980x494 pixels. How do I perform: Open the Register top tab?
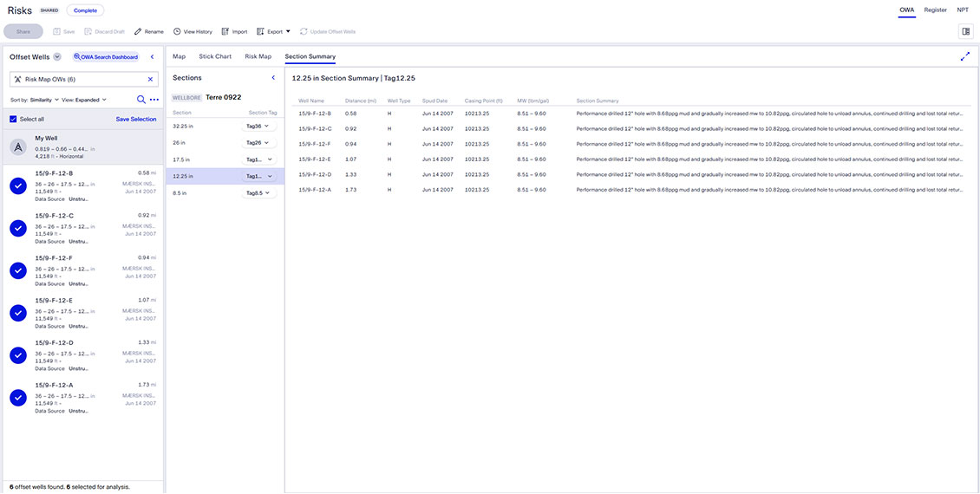pos(936,10)
